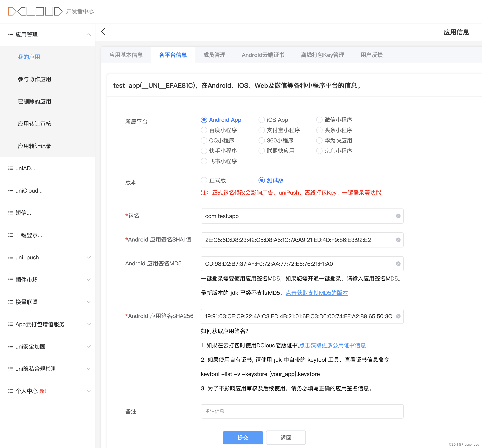This screenshot has height=448, width=482.
Task: Clear the SHA256 signature field
Action: [398, 316]
